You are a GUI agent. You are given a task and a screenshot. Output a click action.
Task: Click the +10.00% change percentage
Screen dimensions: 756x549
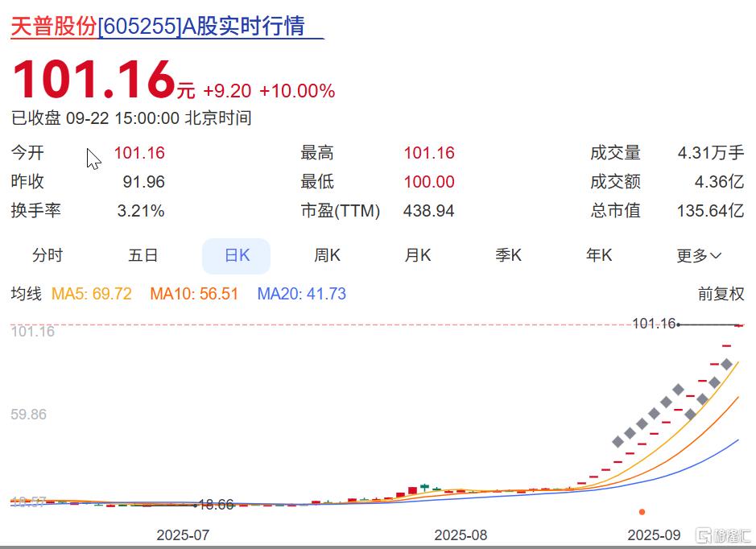pos(297,91)
